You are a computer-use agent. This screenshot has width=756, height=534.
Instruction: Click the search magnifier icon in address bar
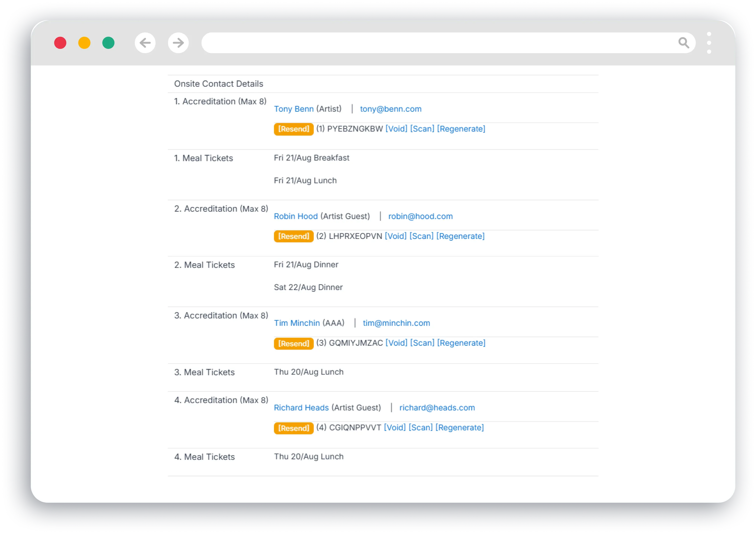pyautogui.click(x=684, y=43)
